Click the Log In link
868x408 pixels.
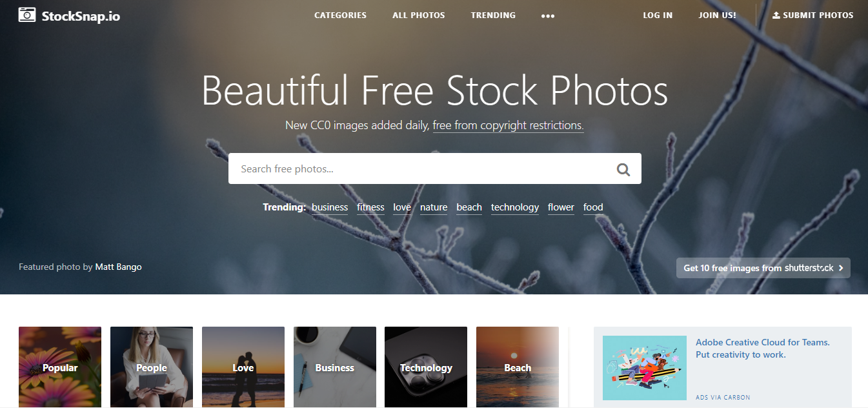[658, 15]
